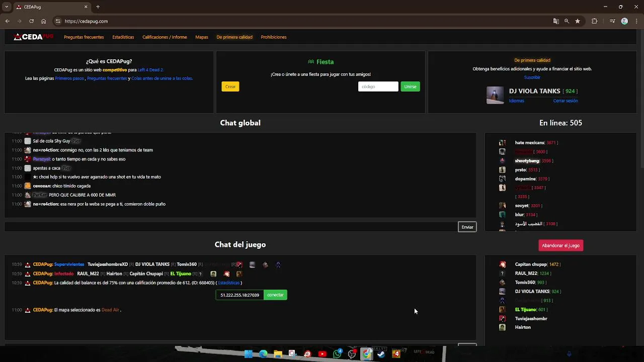The width and height of the screenshot is (644, 362).
Task: Select the server IP address field
Action: pyautogui.click(x=239, y=295)
